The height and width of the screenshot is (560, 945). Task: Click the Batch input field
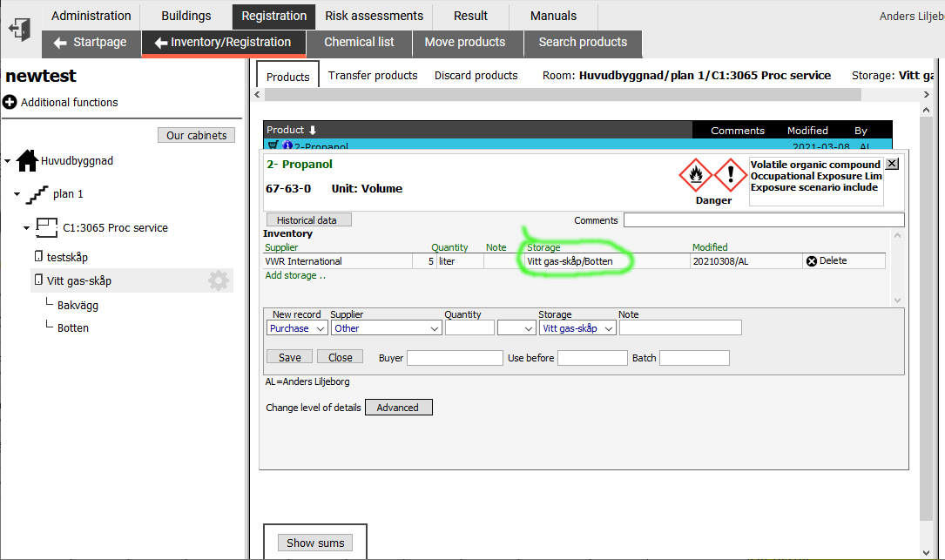point(694,358)
